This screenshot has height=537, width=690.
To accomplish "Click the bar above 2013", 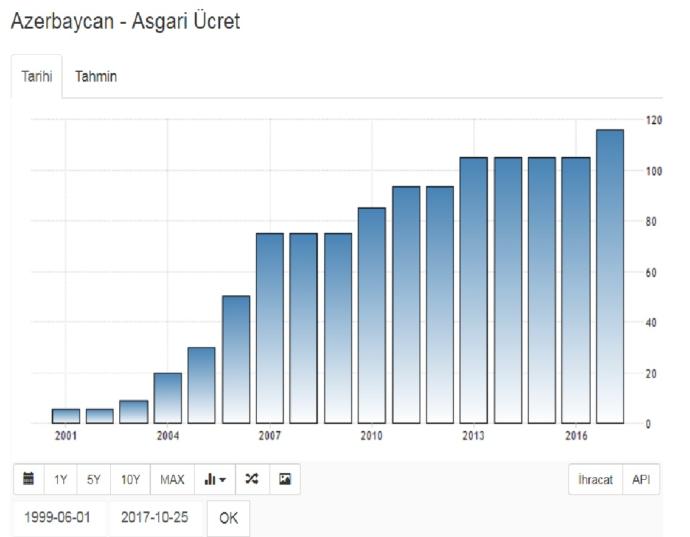I will click(474, 291).
